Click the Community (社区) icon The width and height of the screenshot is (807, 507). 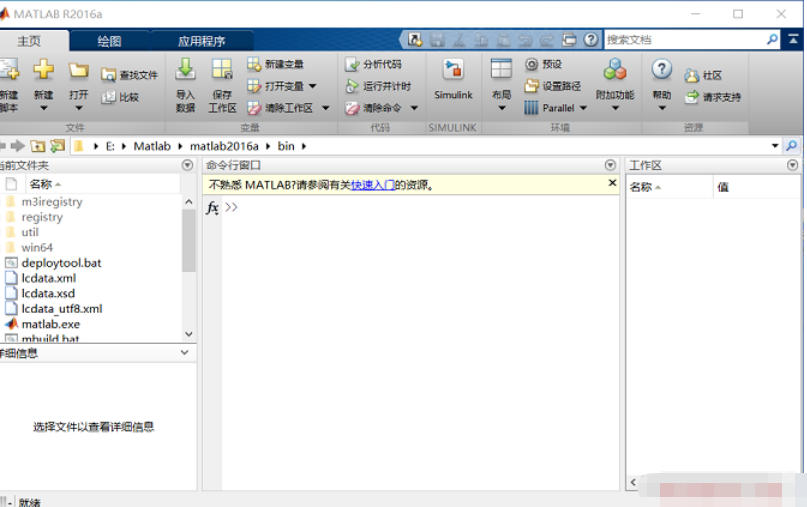(x=692, y=75)
